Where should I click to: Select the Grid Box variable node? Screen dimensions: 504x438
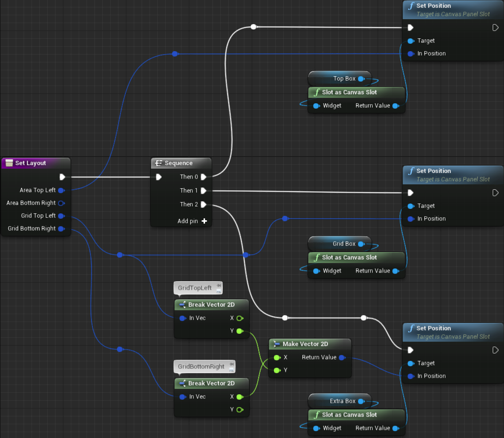(340, 244)
